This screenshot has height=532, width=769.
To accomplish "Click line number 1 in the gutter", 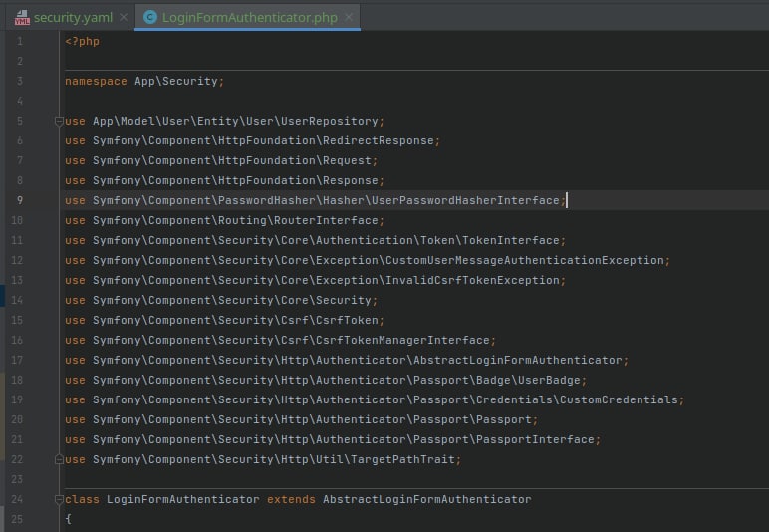I will 19,41.
